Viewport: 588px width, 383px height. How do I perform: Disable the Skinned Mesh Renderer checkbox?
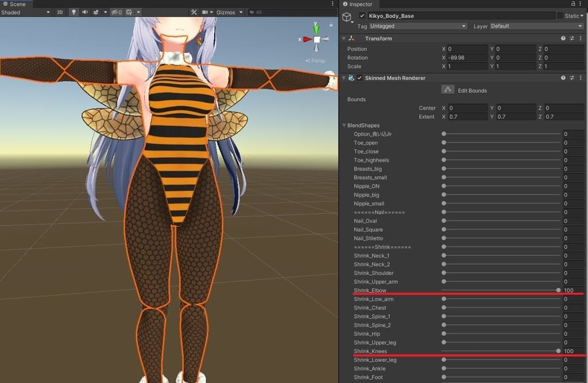[359, 78]
